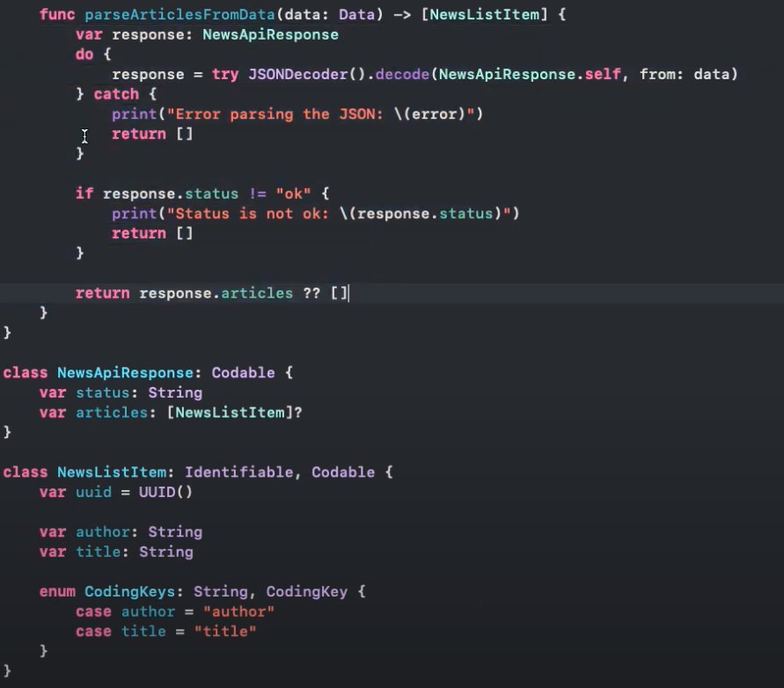Click the '!=' operator in the if statement
This screenshot has height=688, width=784.
click(258, 194)
